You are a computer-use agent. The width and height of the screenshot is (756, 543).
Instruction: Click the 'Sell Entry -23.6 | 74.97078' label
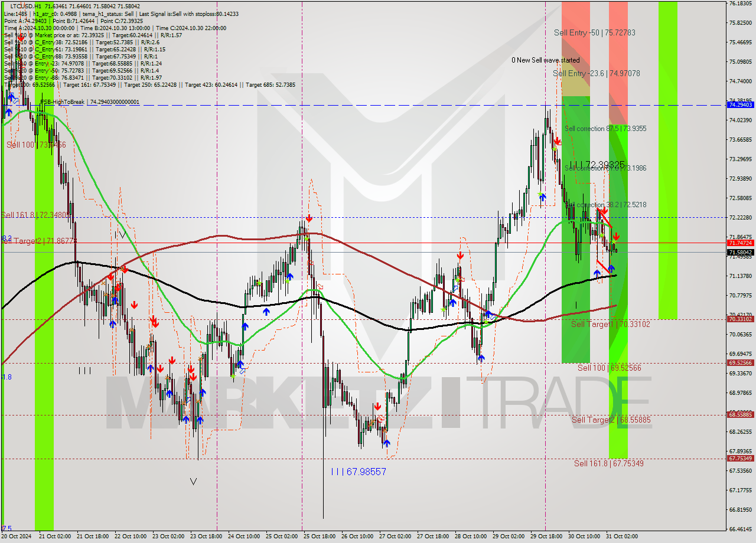(597, 74)
